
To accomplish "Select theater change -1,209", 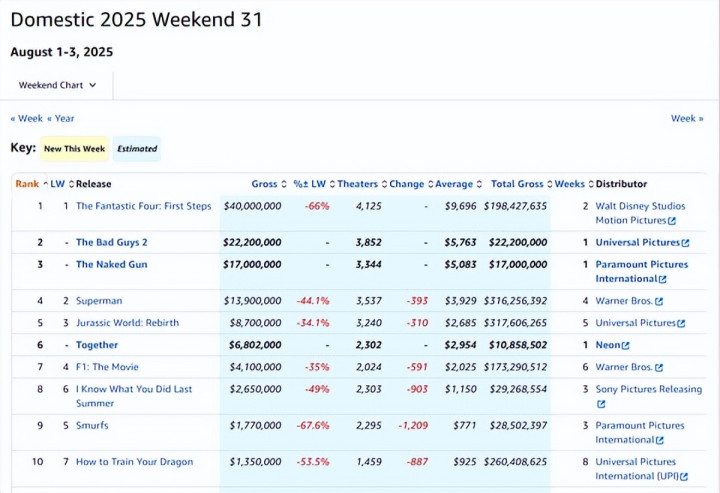I will [x=413, y=425].
